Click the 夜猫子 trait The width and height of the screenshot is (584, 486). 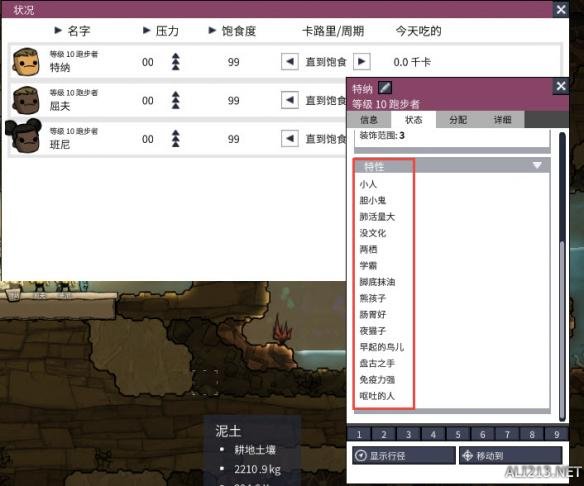point(373,331)
